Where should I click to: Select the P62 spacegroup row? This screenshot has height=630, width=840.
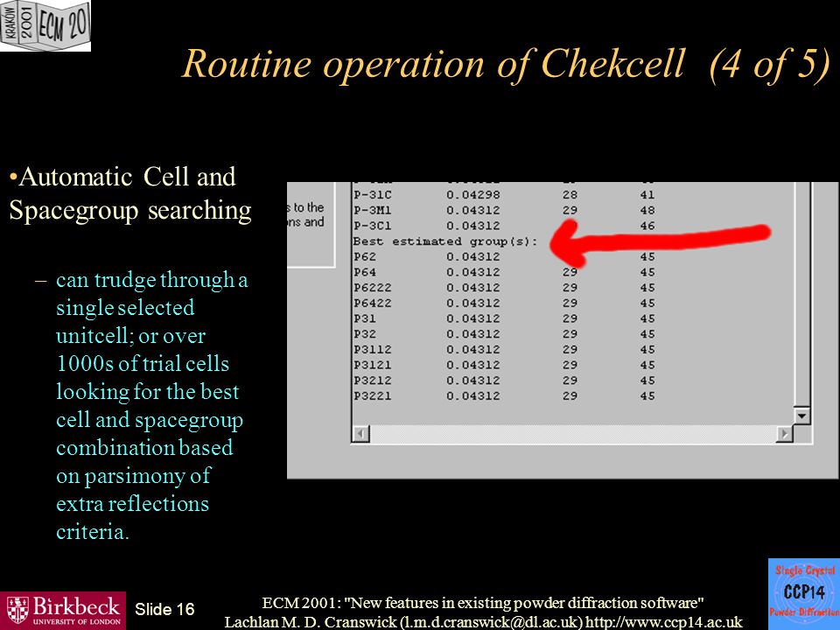(x=504, y=257)
